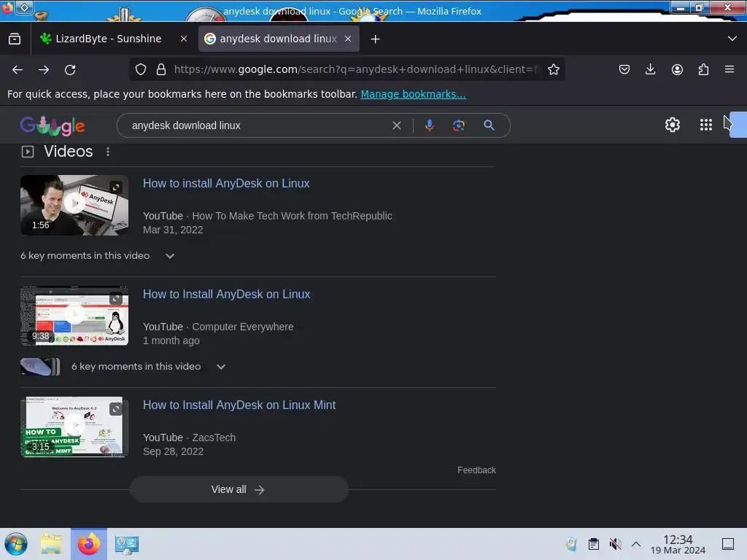Open recent browsing Firefox View icon
The width and height of the screenshot is (747, 560).
click(x=15, y=39)
